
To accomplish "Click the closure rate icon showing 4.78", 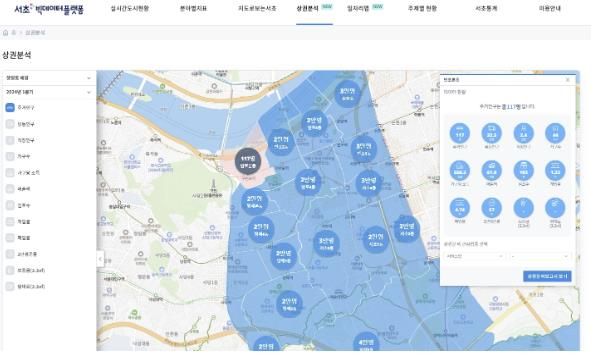I will click(460, 208).
